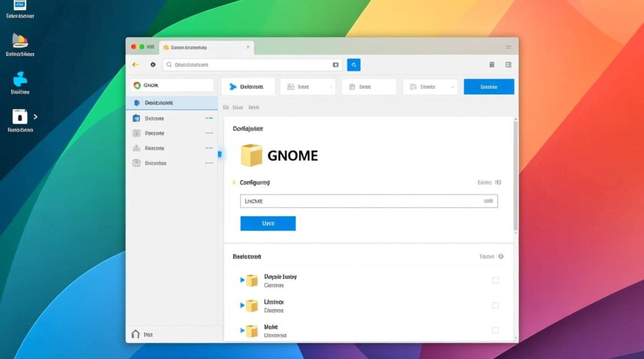
Task: Tick the checkbox on the second package row
Action: coord(495,305)
